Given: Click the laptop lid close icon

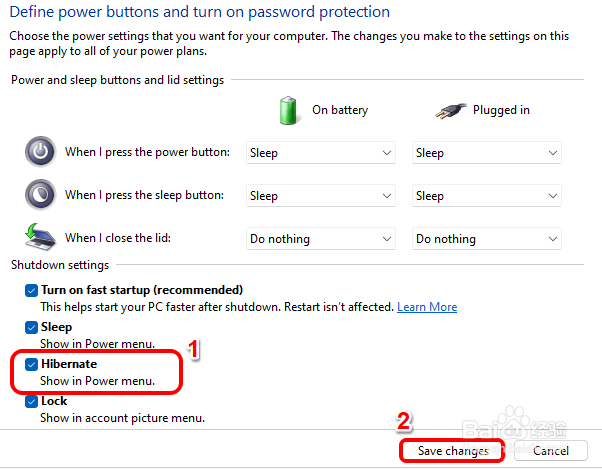Looking at the screenshot, I should tap(39, 237).
